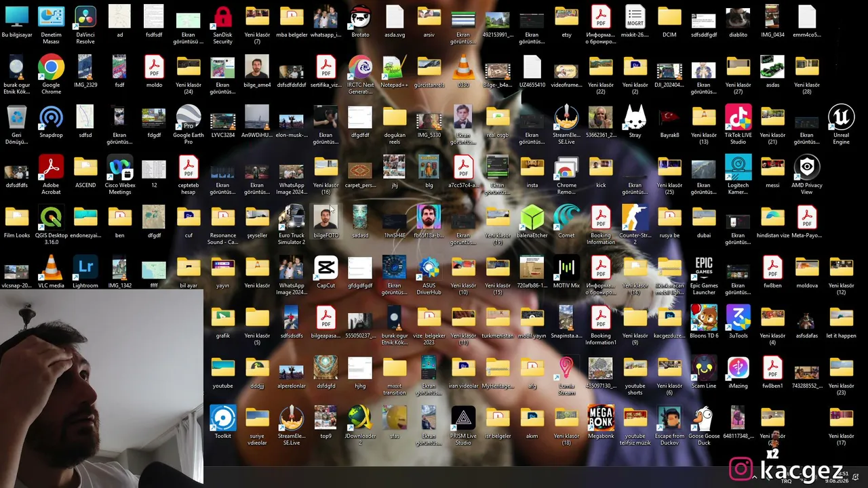Select the etsy folder
The height and width of the screenshot is (488, 868).
coord(566,23)
